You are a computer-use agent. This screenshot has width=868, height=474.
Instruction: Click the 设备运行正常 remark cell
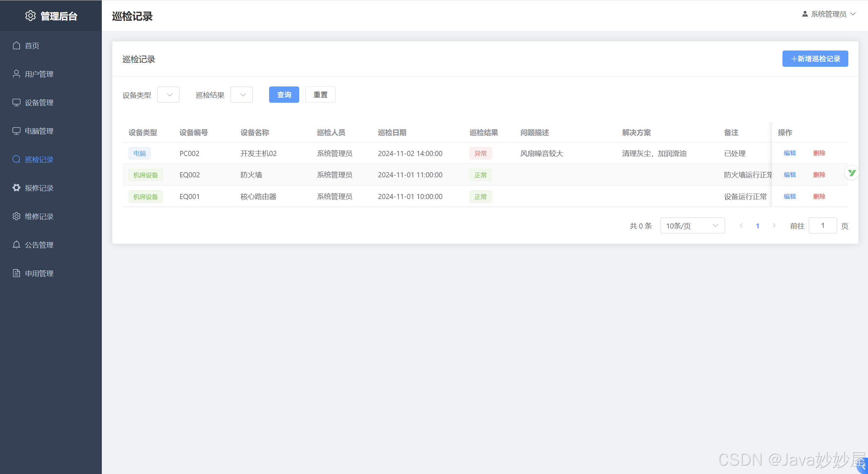745,197
